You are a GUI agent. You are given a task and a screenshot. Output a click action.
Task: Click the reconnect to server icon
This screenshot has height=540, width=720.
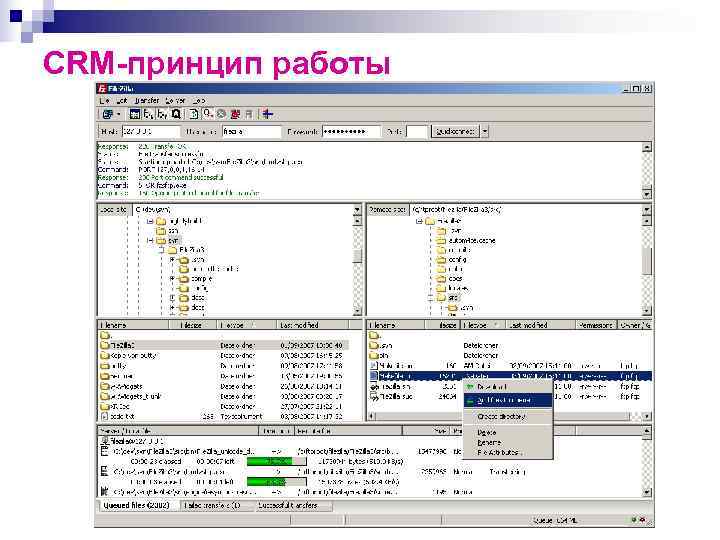[249, 114]
